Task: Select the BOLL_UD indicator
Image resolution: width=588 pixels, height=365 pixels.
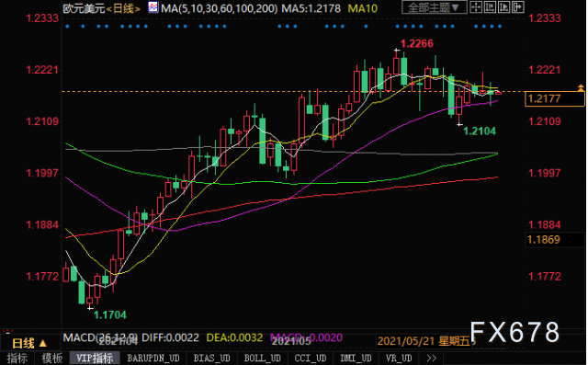Action: pos(262,359)
